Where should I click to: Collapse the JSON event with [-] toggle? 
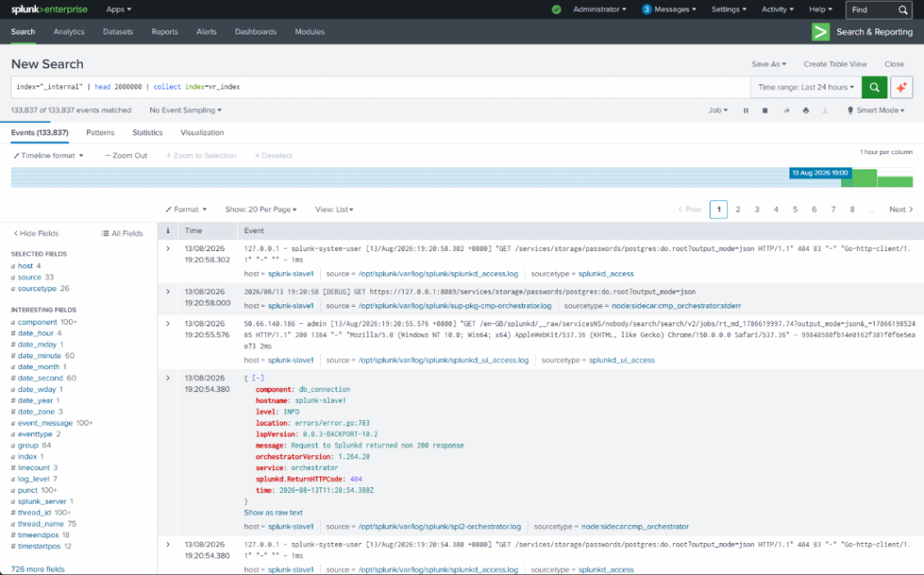pos(258,378)
